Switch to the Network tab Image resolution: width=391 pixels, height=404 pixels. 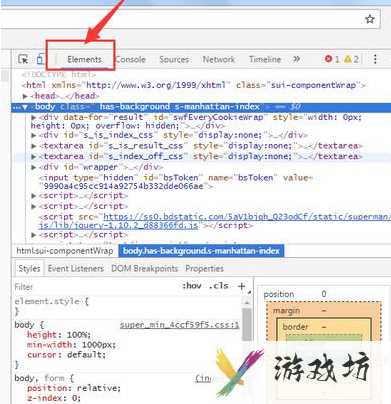(219, 59)
